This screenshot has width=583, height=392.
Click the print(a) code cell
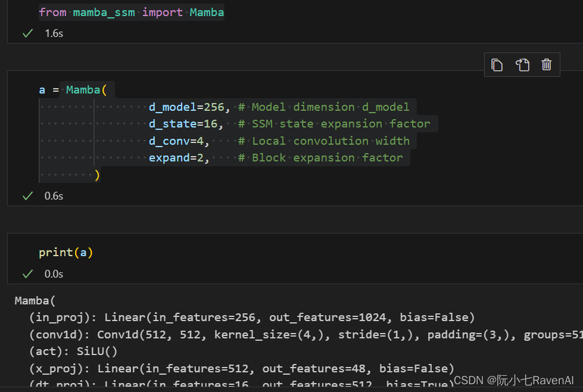coord(66,252)
